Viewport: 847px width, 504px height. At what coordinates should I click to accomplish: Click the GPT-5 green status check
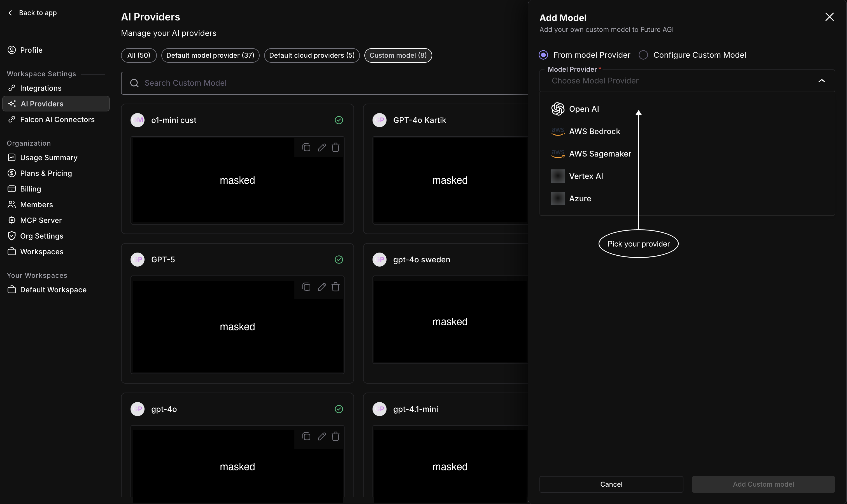coord(339,260)
